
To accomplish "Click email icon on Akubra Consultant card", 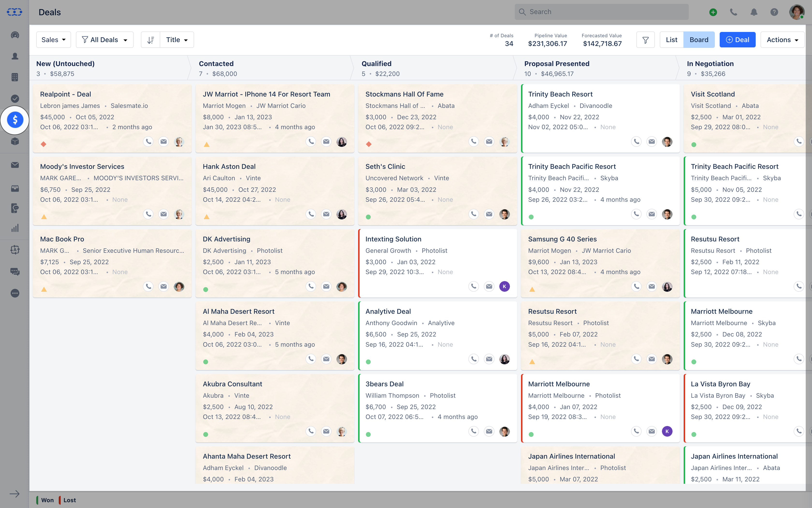I will coord(326,431).
